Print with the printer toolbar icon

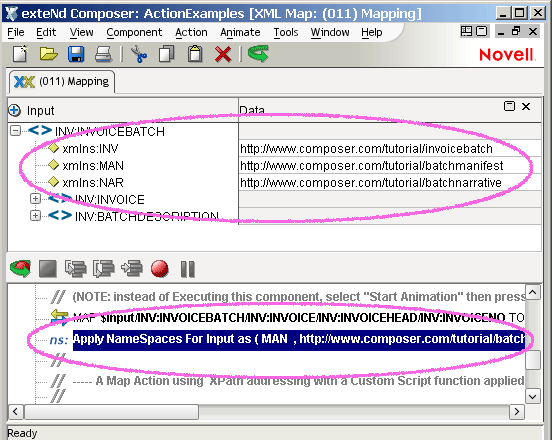[104, 55]
